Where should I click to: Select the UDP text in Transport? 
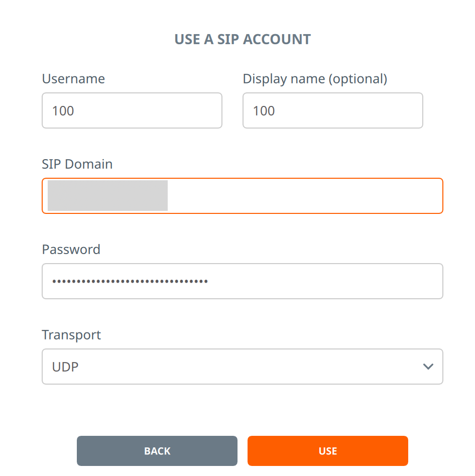(65, 367)
